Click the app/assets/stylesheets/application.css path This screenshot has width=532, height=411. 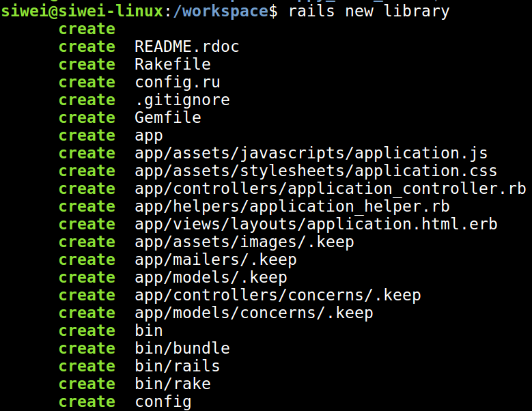coord(316,171)
